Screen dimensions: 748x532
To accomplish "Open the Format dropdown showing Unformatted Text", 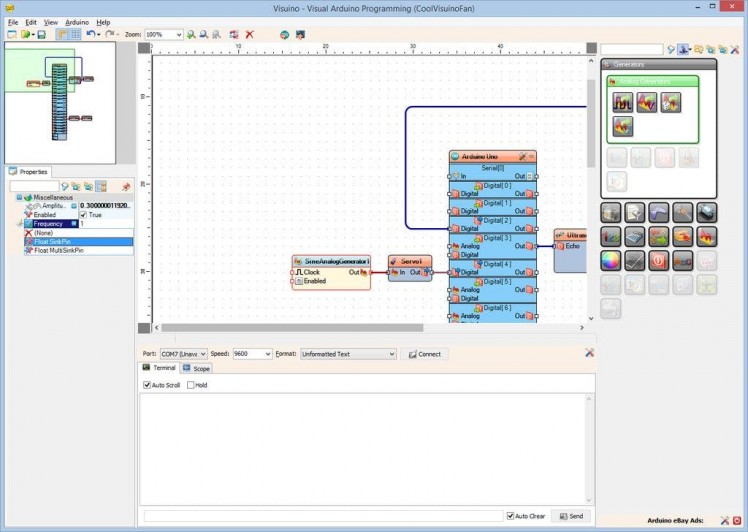I will point(391,354).
